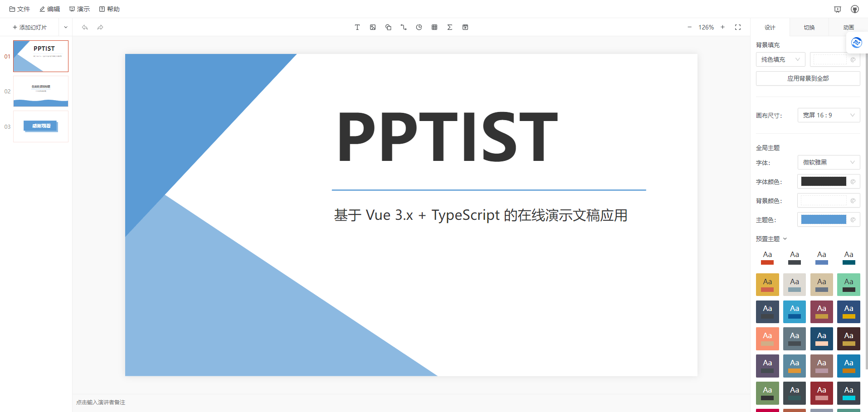Select slide 2 thumbnail in the sidebar
The width and height of the screenshot is (868, 412).
coord(40,91)
